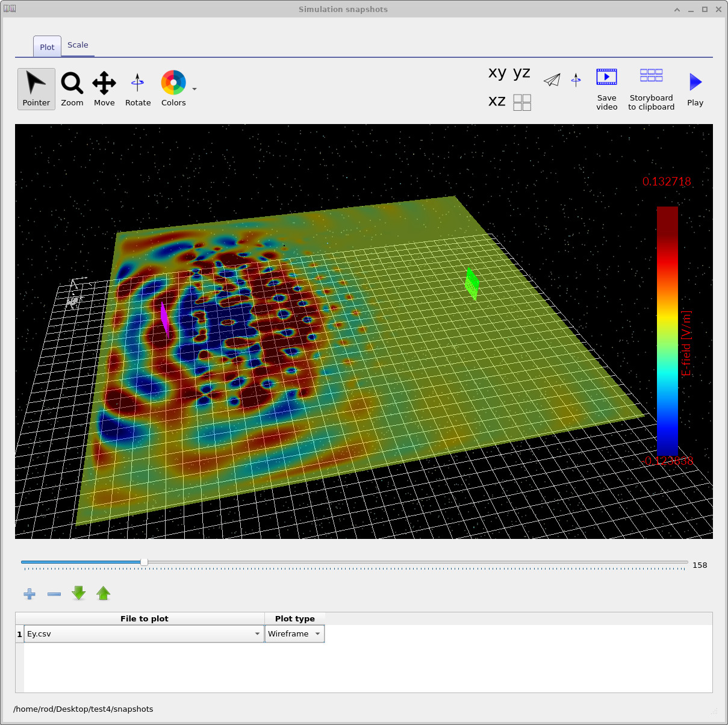Open the Ey.csv file dropdown
The height and width of the screenshot is (725, 728).
pyautogui.click(x=144, y=633)
